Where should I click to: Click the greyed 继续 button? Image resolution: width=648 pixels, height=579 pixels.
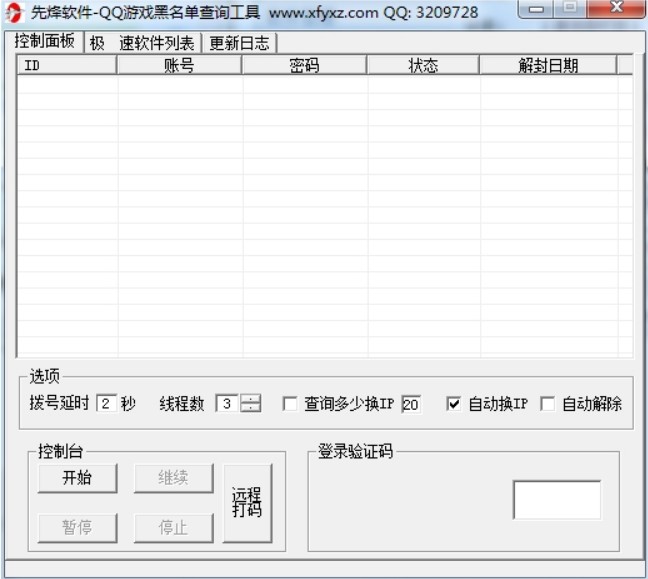(x=174, y=478)
